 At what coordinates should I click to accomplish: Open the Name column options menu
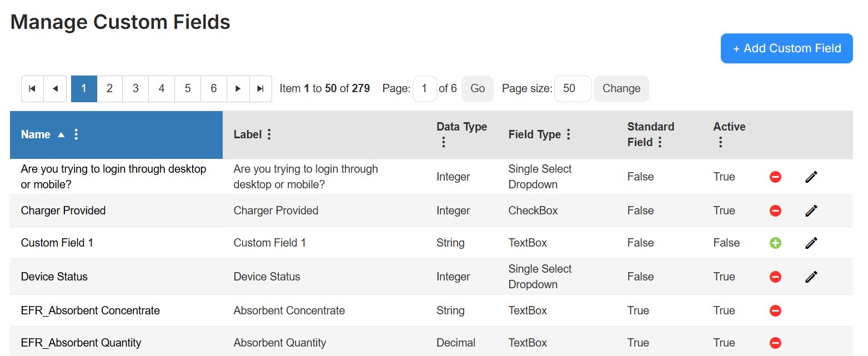76,134
